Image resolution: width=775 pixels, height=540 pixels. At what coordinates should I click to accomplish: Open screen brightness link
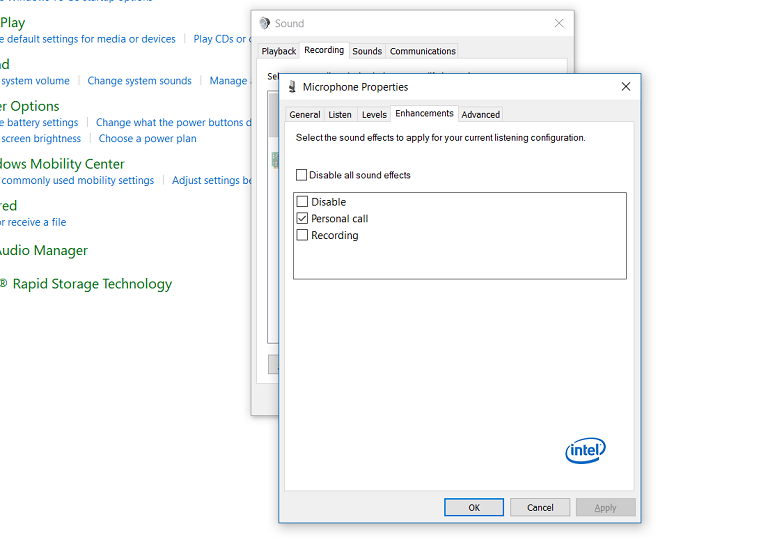tap(41, 139)
